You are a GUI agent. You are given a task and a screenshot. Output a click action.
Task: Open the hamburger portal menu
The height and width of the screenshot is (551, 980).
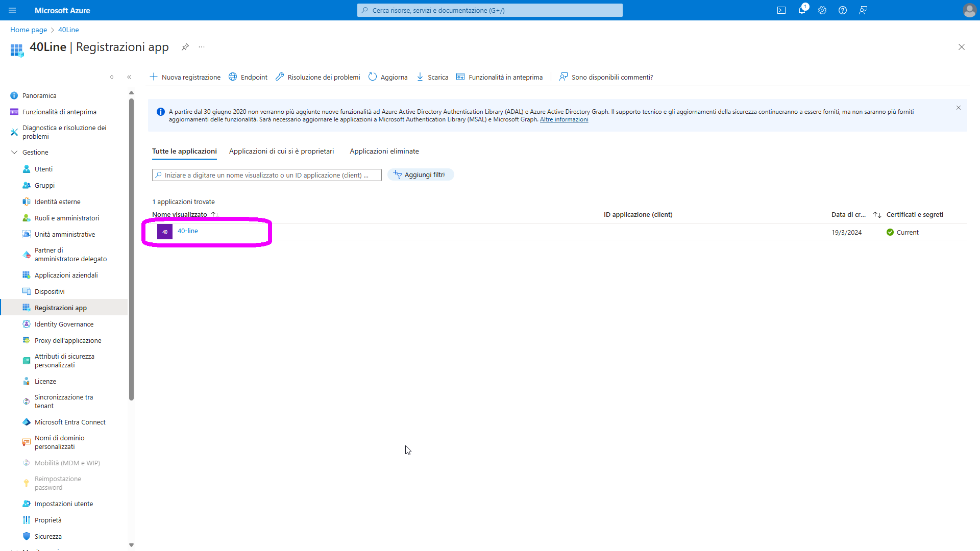click(x=13, y=10)
